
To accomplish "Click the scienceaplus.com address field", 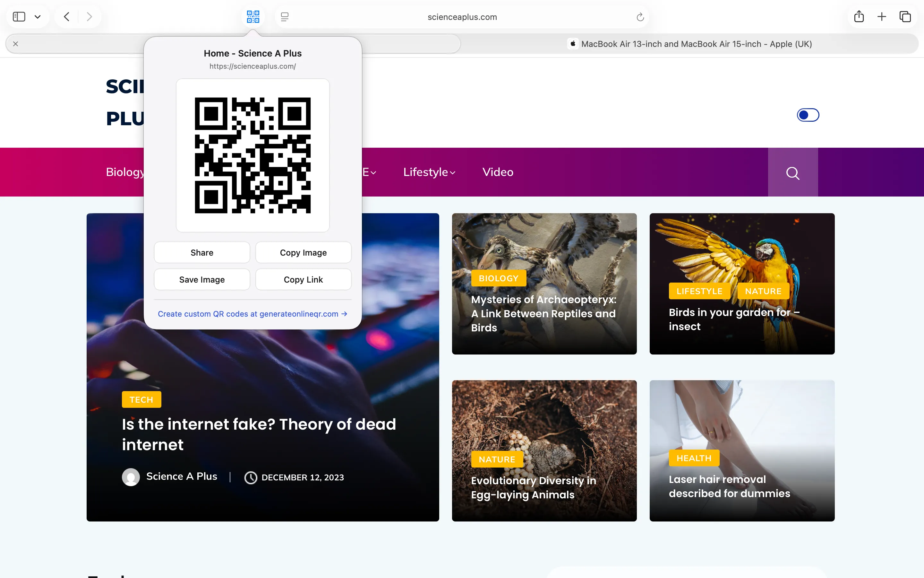I will [x=462, y=17].
